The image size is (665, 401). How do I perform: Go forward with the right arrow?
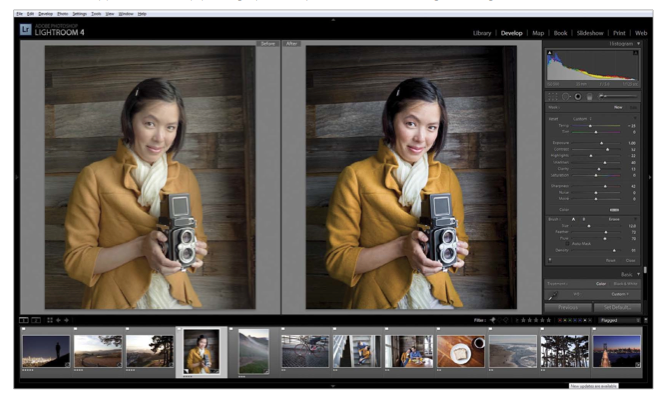pos(66,320)
